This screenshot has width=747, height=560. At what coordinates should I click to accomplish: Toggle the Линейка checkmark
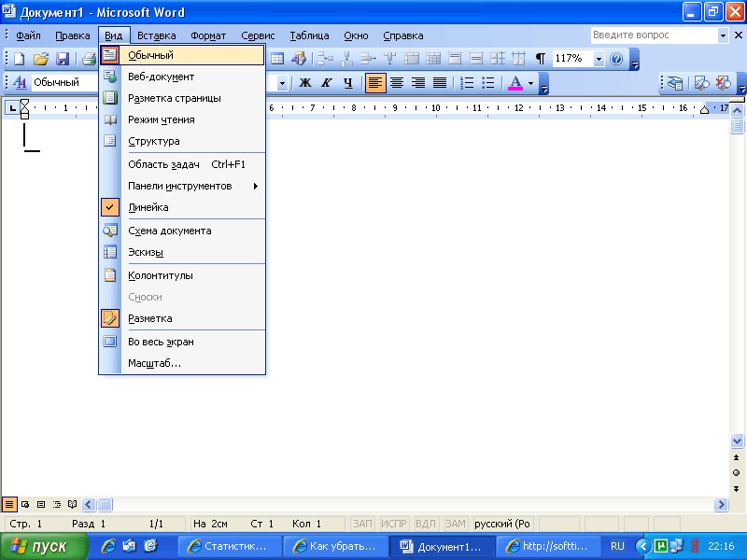[x=182, y=207]
